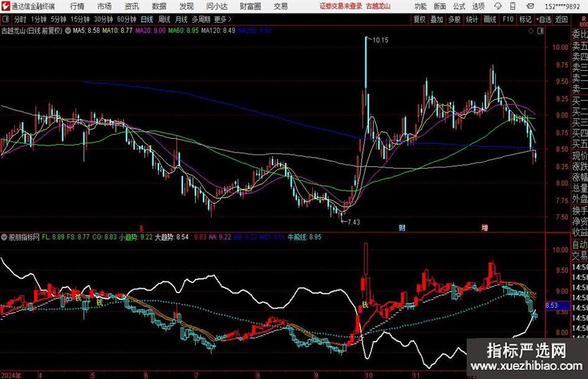Image resolution: width=588 pixels, height=379 pixels.
Task: Open the 市场 menu
Action: click(105, 6)
